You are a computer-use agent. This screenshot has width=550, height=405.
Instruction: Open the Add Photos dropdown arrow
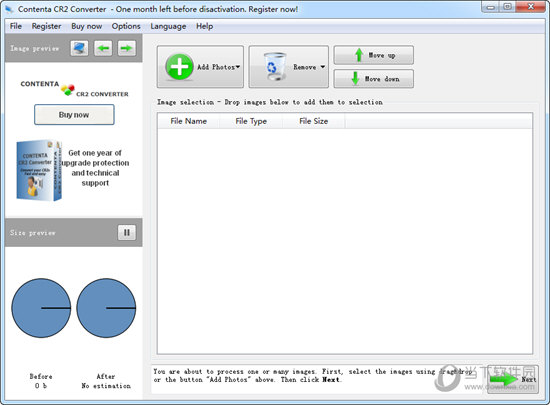[238, 67]
